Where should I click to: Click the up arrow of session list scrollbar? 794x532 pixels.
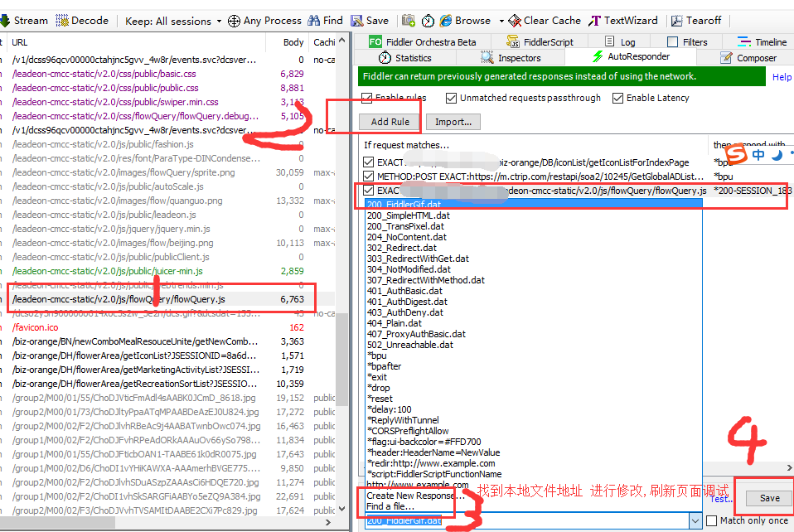coord(341,40)
